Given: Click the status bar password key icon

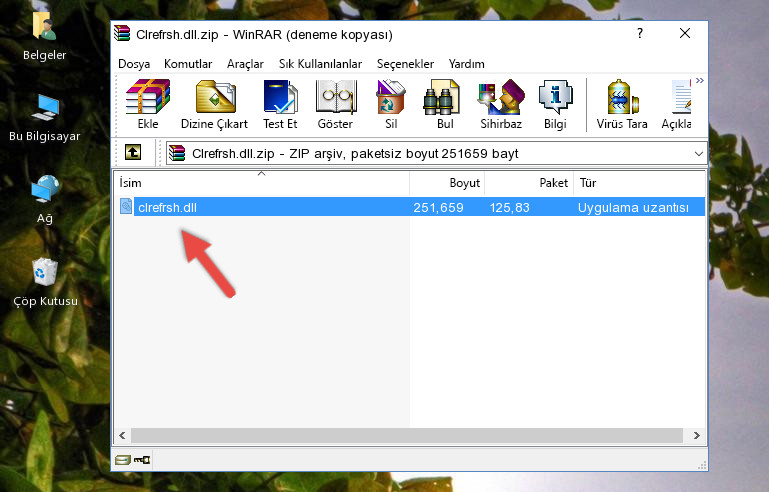Looking at the screenshot, I should (x=142, y=460).
